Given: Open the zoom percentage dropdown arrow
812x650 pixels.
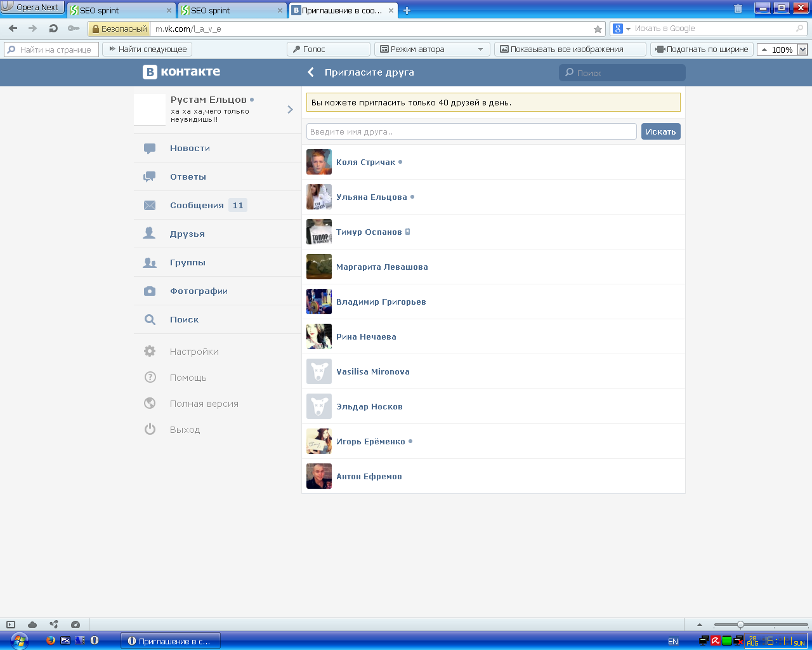Looking at the screenshot, I should coord(802,50).
